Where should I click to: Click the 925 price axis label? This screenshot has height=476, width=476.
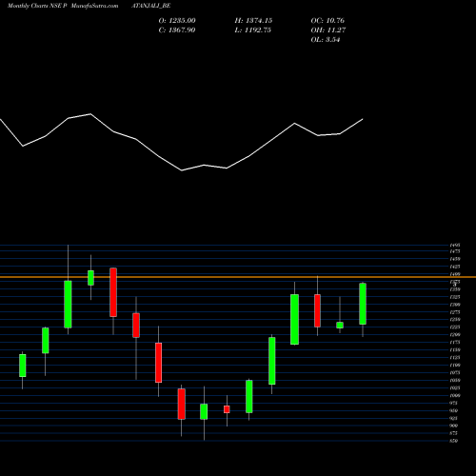pos(454,418)
